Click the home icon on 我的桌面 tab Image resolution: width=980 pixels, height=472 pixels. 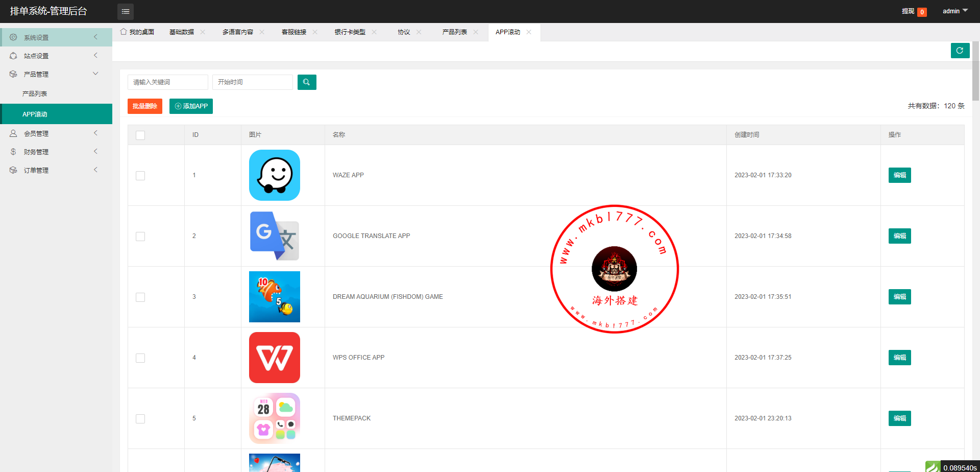click(x=124, y=32)
